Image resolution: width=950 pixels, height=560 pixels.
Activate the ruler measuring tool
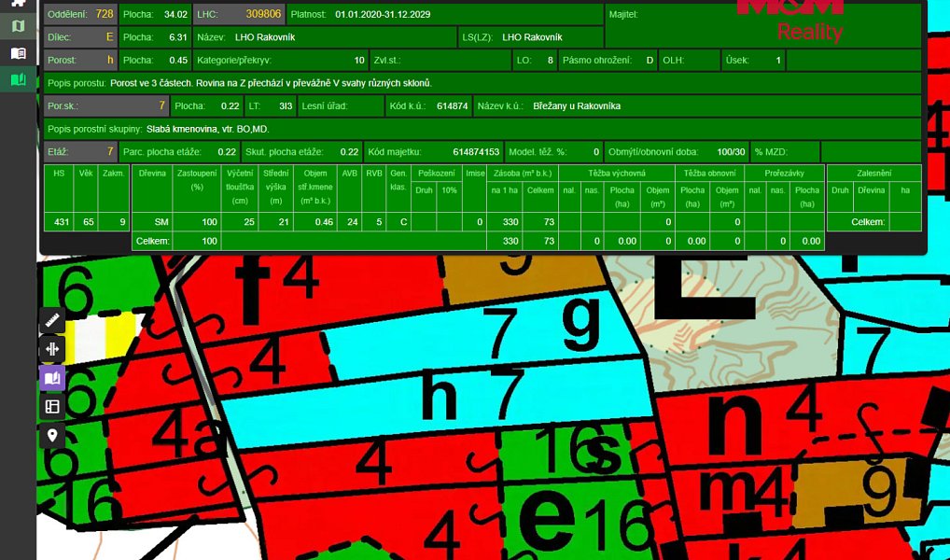pos(52,320)
